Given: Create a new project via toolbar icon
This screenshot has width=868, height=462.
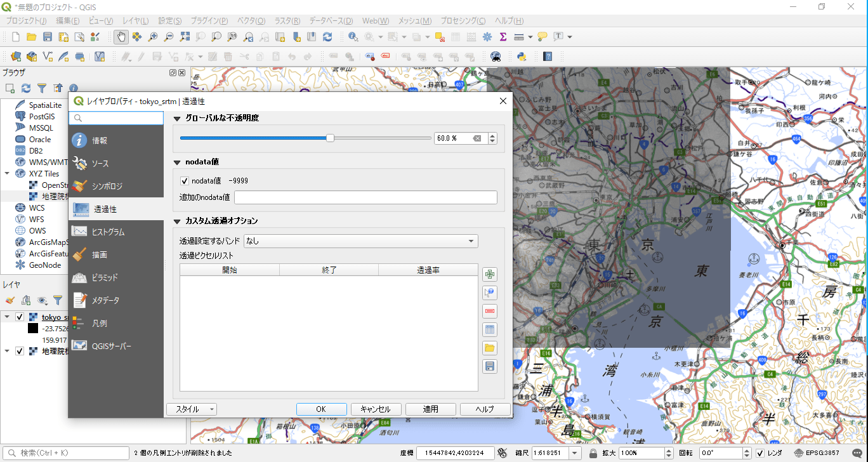Looking at the screenshot, I should (x=16, y=37).
